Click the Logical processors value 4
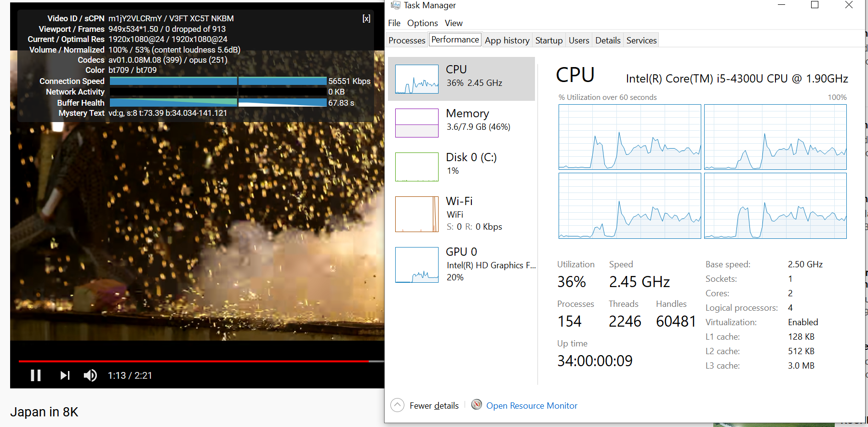868x427 pixels. [790, 308]
